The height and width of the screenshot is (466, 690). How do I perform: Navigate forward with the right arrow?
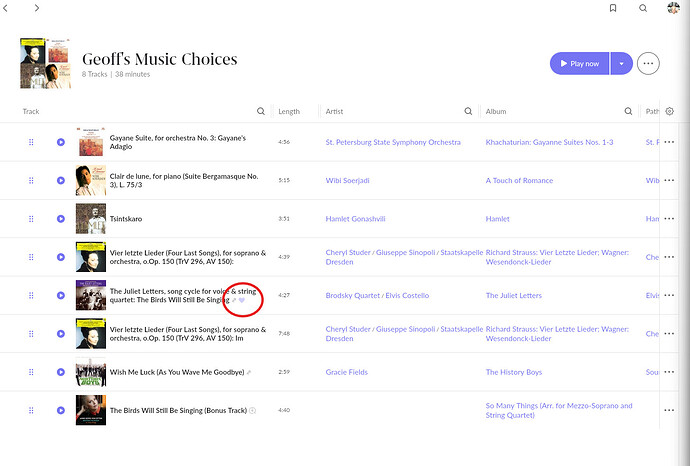(x=36, y=8)
